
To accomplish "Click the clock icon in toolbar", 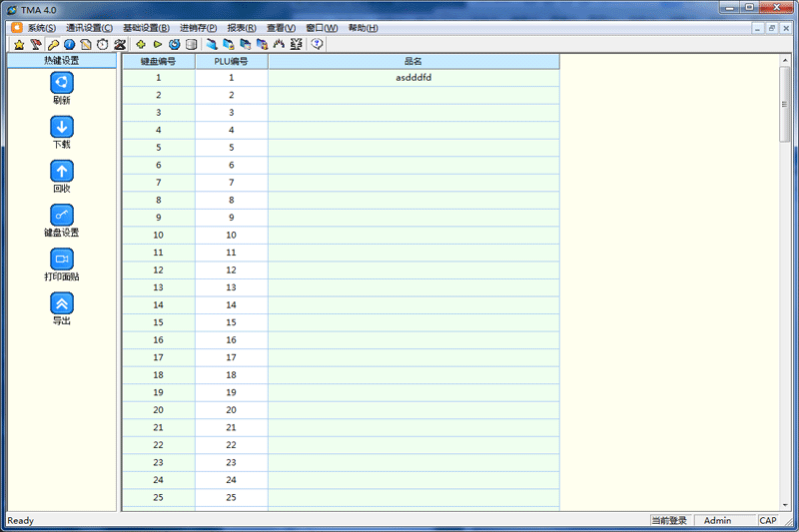I will click(103, 45).
